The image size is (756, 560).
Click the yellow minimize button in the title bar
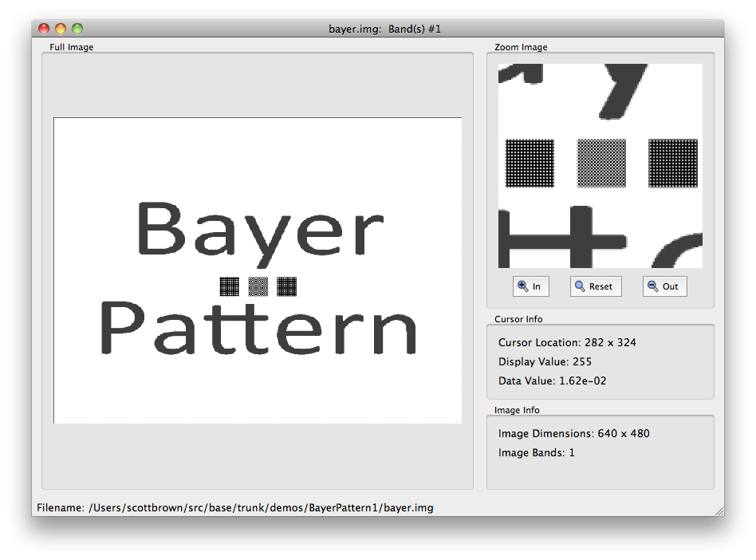pos(60,27)
